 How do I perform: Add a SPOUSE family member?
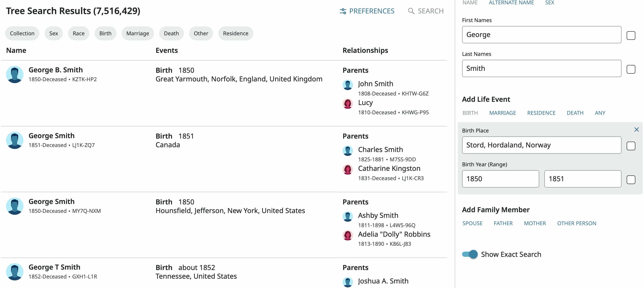pyautogui.click(x=472, y=223)
